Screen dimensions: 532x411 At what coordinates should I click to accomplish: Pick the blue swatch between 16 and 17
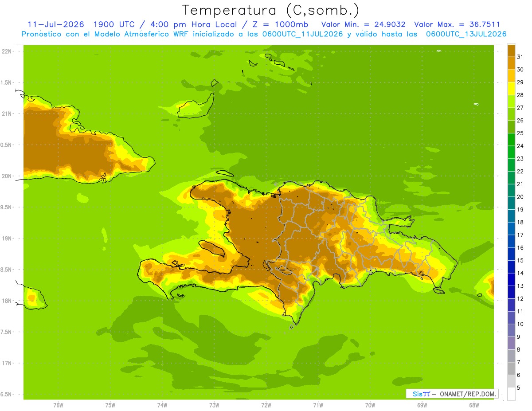[511, 241]
